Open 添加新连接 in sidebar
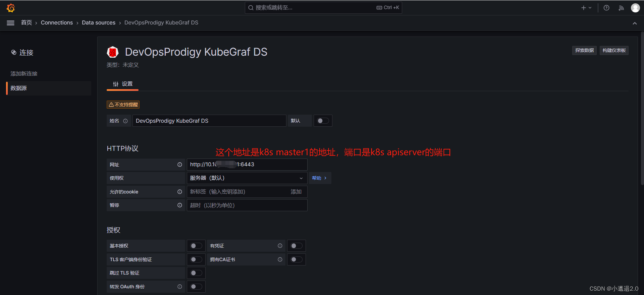 point(24,74)
